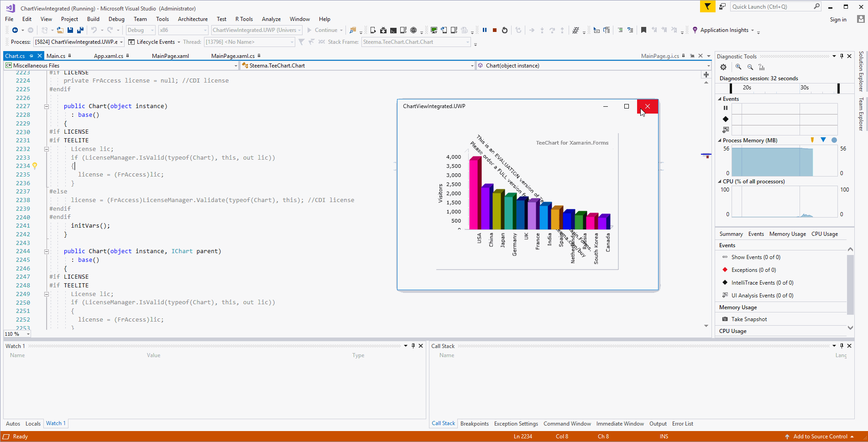Collapse the Chart(object instance) constructor at line 2227

click(46, 106)
